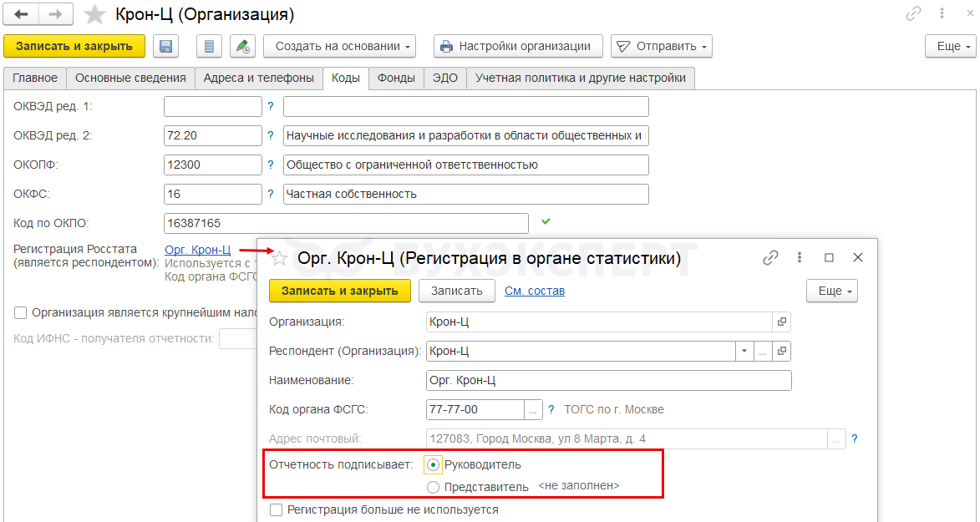Maximize the registration dialog window

click(x=829, y=257)
